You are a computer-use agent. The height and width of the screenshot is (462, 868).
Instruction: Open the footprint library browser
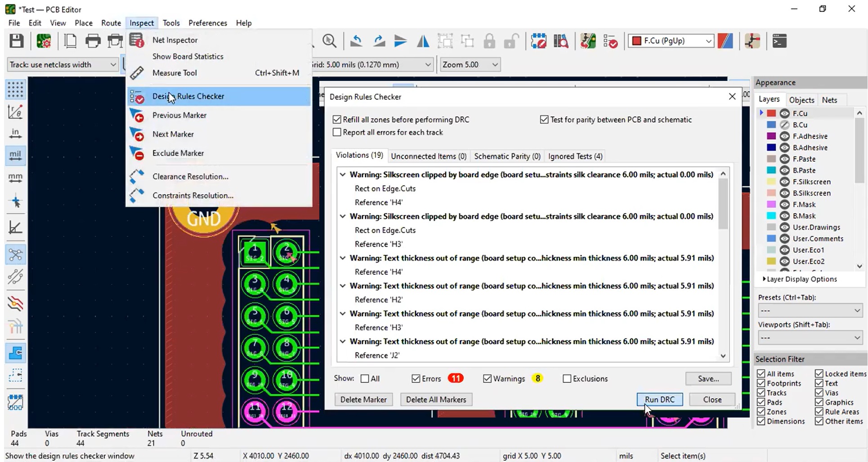click(561, 41)
